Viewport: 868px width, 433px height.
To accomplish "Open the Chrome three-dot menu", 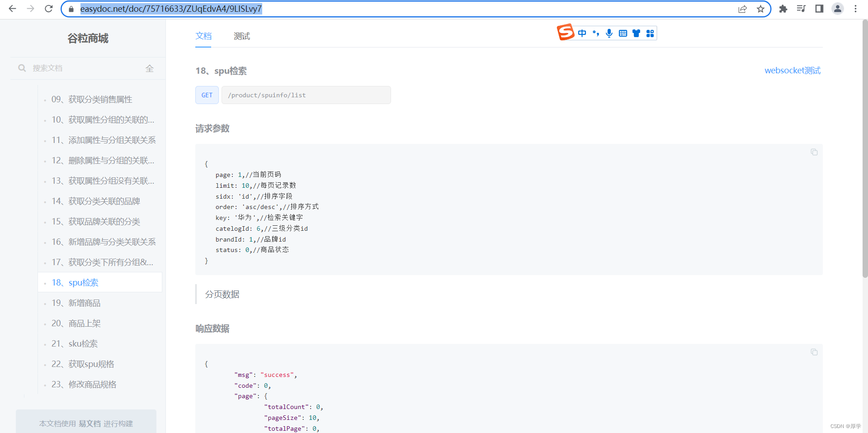I will tap(855, 9).
